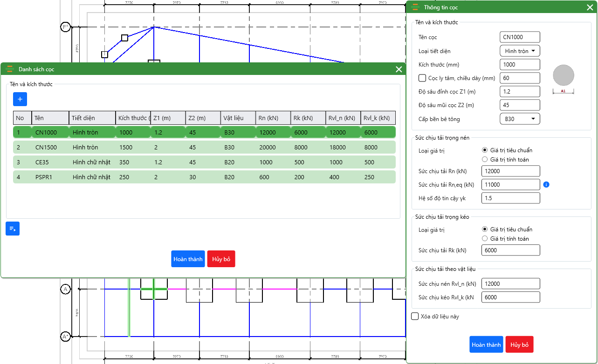Click the hamburger icon in Danh sách cọc title
This screenshot has height=364, width=598.
(9, 69)
